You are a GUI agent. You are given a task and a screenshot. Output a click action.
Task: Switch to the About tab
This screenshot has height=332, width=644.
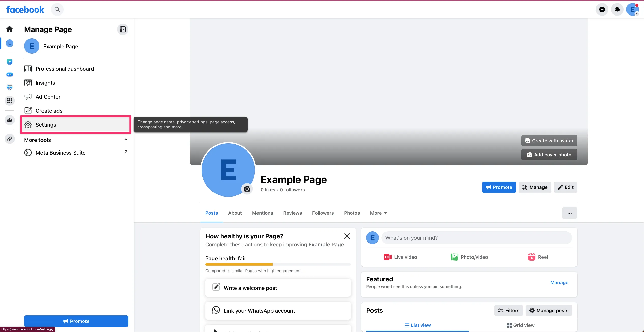(x=235, y=213)
